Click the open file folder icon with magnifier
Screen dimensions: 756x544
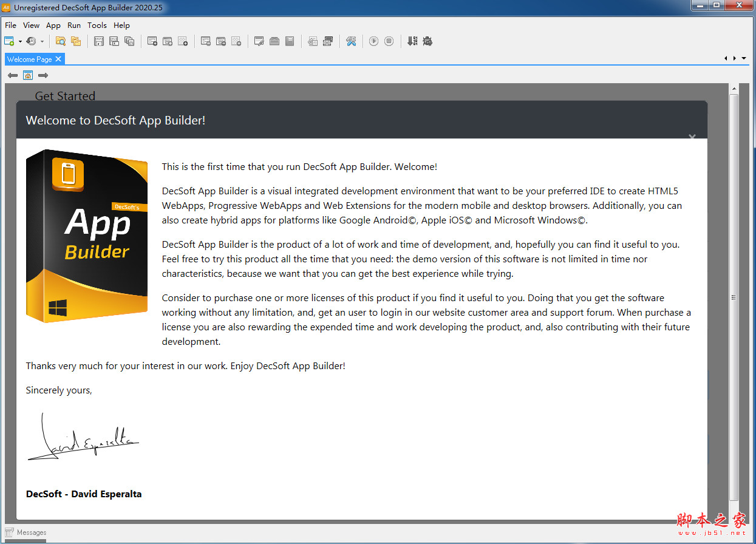point(61,41)
